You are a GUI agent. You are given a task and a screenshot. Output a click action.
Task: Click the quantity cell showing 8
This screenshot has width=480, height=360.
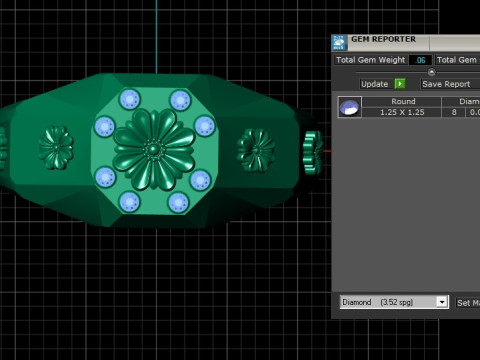[454, 112]
